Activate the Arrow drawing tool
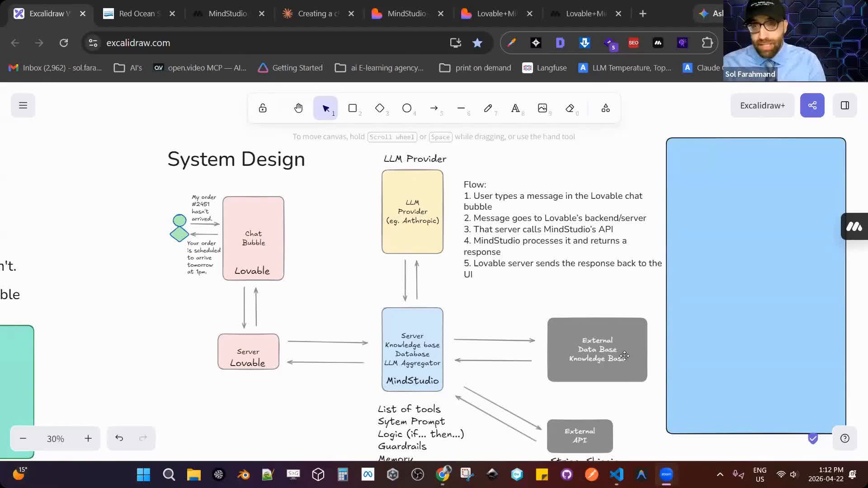868x488 pixels. click(434, 108)
